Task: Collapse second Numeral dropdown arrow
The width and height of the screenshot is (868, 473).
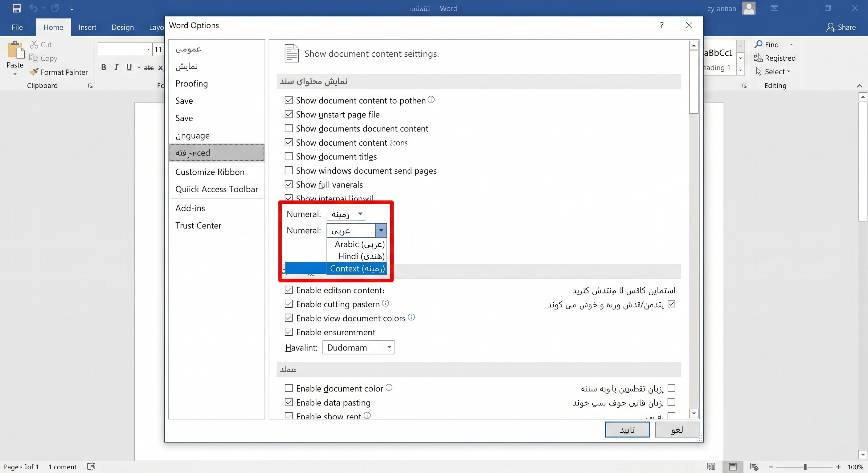Action: 381,231
